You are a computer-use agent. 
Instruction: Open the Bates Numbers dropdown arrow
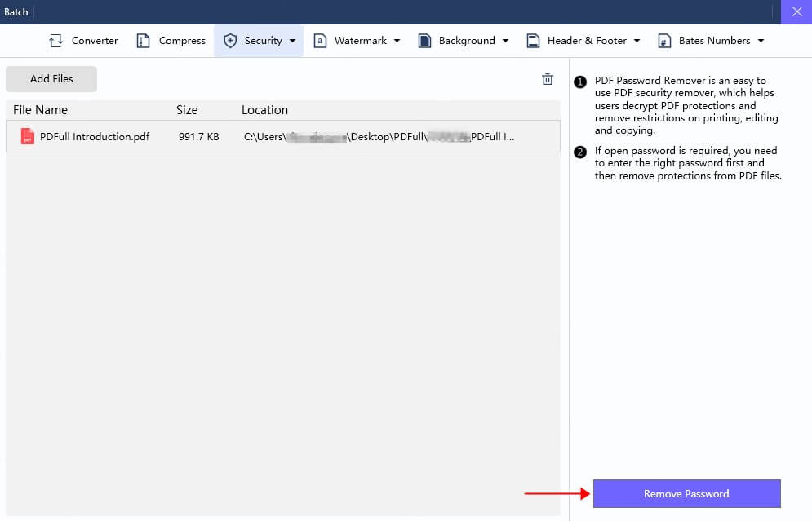[x=761, y=41]
